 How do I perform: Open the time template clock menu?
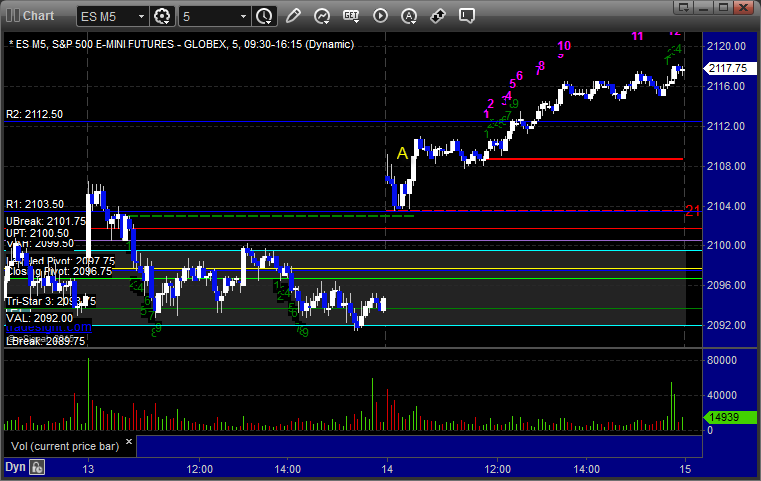tap(265, 16)
